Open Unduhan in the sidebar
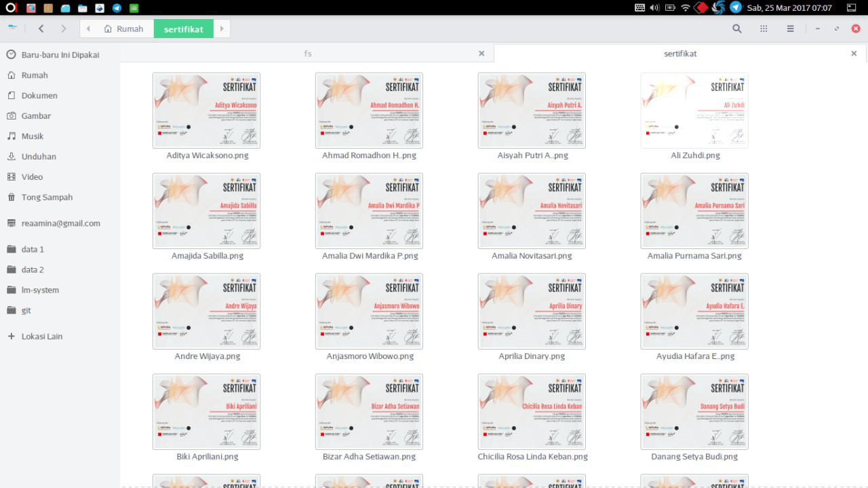Screen dimensions: 868x488 click(39, 156)
